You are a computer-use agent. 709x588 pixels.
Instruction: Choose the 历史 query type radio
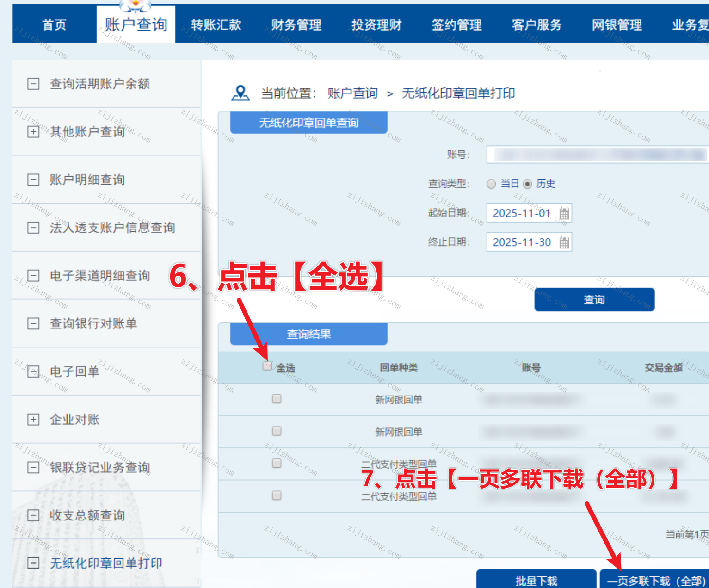(527, 184)
